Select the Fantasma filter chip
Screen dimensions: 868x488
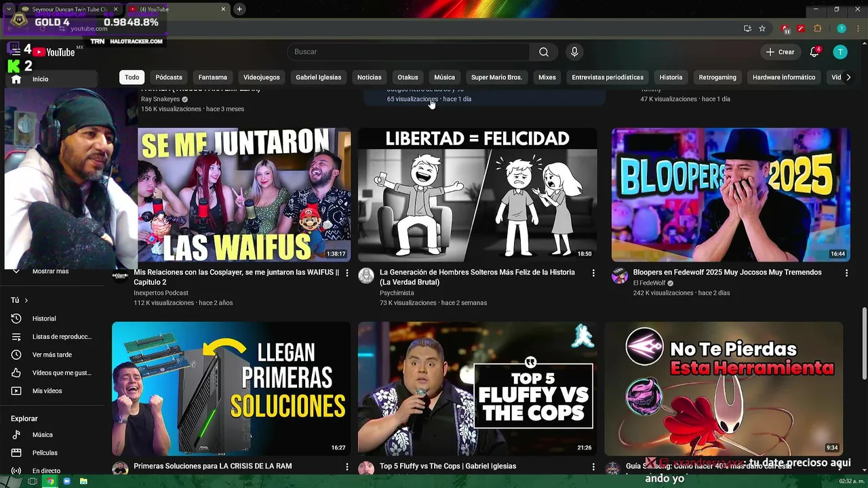coord(212,77)
